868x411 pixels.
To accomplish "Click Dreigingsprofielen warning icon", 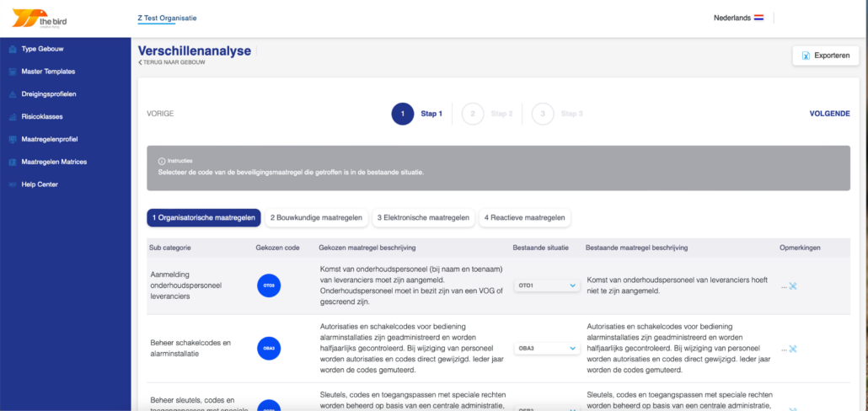I will [12, 94].
